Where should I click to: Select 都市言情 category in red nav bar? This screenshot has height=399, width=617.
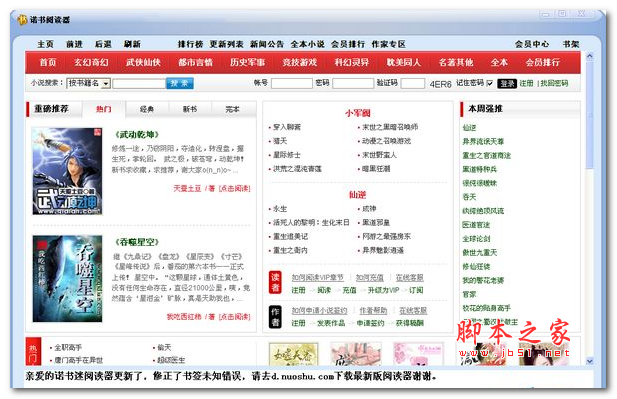click(x=196, y=63)
